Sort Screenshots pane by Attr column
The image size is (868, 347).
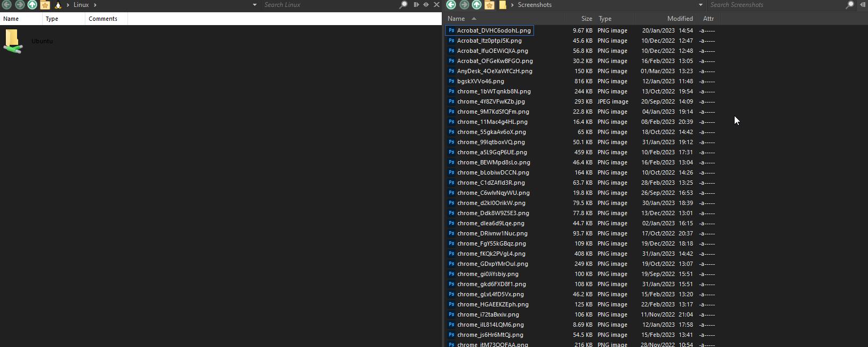(708, 19)
